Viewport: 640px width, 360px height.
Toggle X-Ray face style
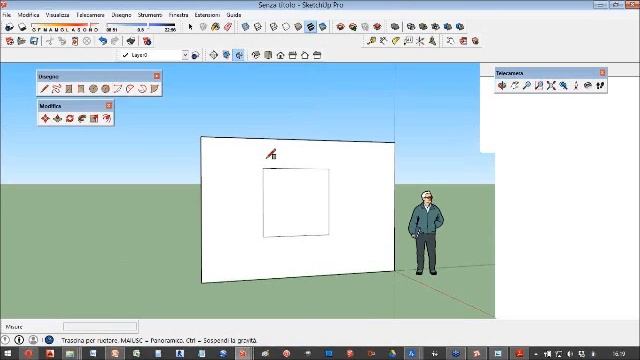tap(245, 27)
